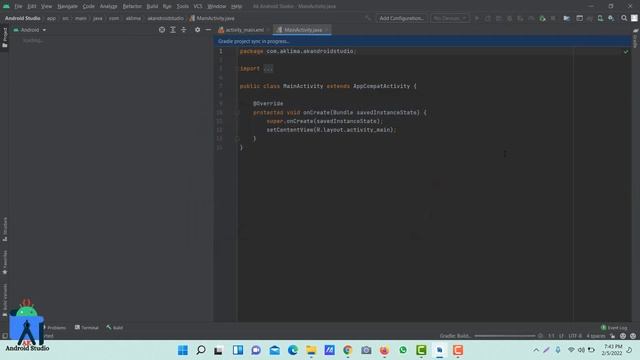Open the Help menu
The image size is (640, 360).
click(x=236, y=6)
